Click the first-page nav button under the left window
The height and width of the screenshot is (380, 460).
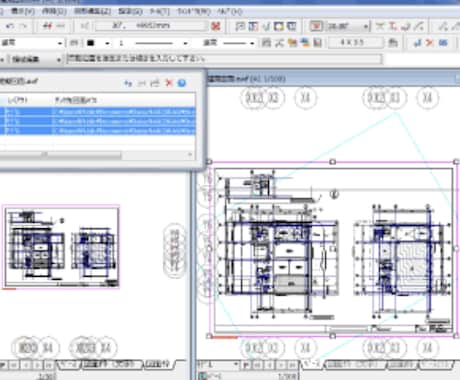coord(13,365)
